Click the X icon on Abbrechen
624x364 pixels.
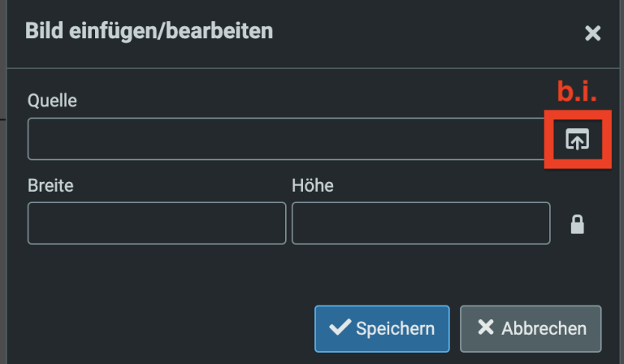(486, 327)
